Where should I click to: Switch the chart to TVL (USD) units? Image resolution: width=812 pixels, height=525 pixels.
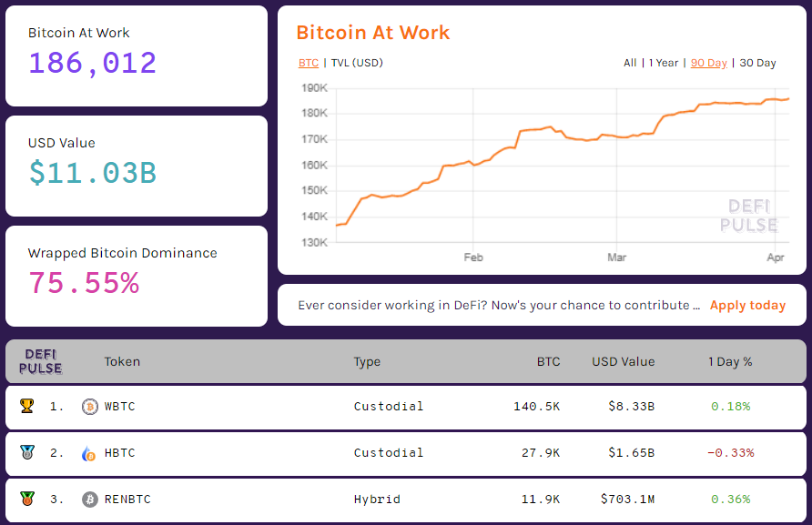tap(355, 63)
